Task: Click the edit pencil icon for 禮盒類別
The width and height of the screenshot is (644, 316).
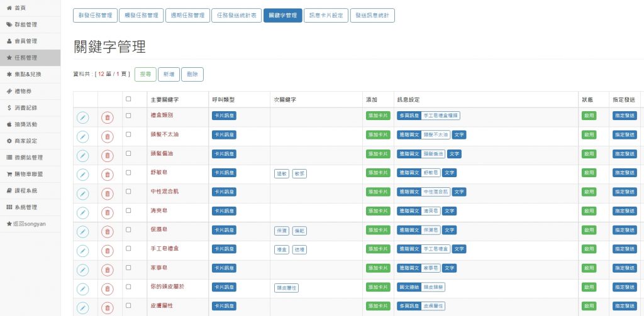Action: click(83, 117)
